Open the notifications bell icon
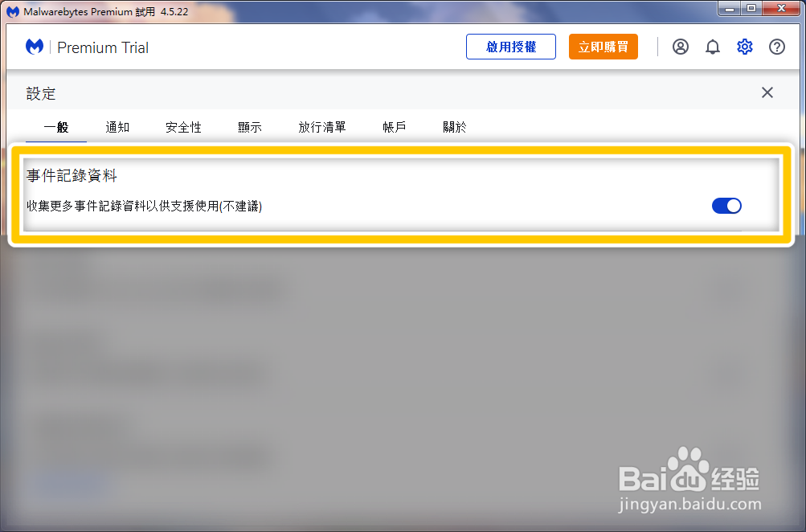806x532 pixels. click(x=713, y=47)
